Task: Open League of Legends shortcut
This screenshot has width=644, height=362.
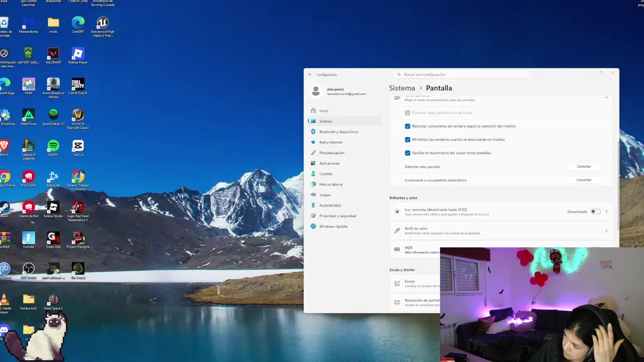Action: click(x=29, y=150)
